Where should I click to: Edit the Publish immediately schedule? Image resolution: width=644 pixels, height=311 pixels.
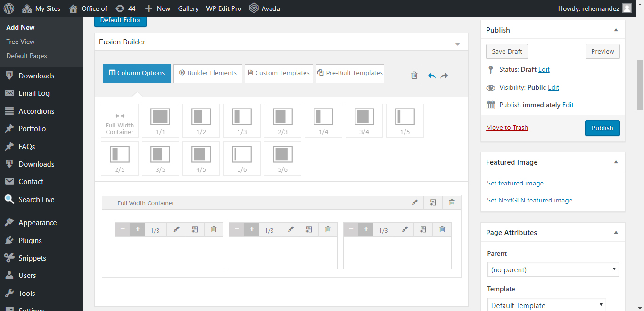568,105
